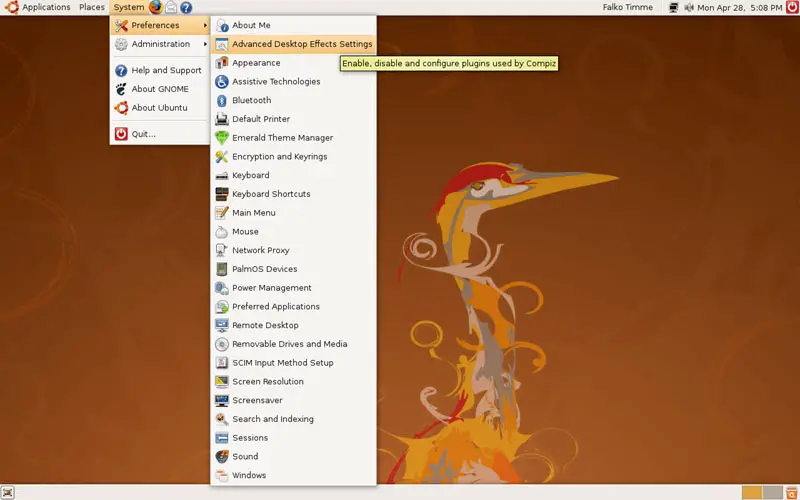Open the Keyboard preferences entry
The image size is (800, 500).
[x=293, y=176]
